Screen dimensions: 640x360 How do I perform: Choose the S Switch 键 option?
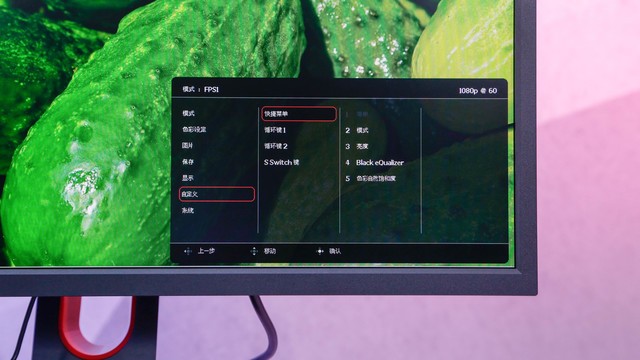[281, 162]
